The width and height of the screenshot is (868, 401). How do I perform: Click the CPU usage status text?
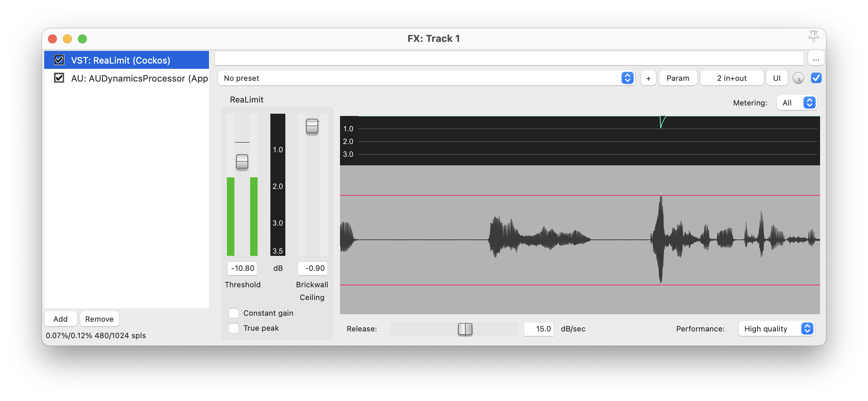coord(96,336)
